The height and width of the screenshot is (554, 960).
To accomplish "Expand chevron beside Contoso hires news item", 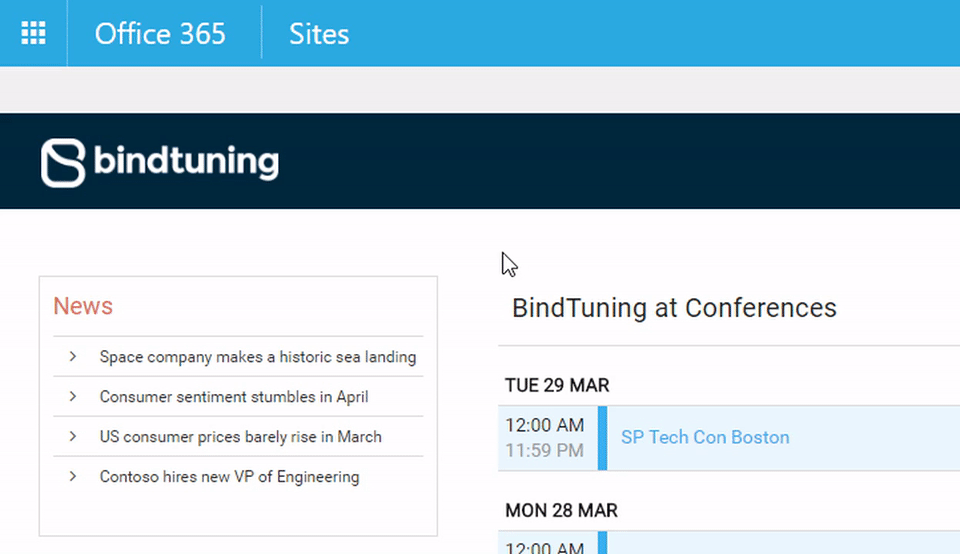I will pos(73,476).
